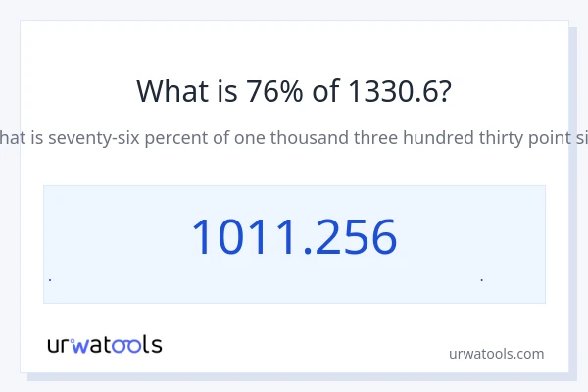Click the urwatools logo

(x=105, y=345)
